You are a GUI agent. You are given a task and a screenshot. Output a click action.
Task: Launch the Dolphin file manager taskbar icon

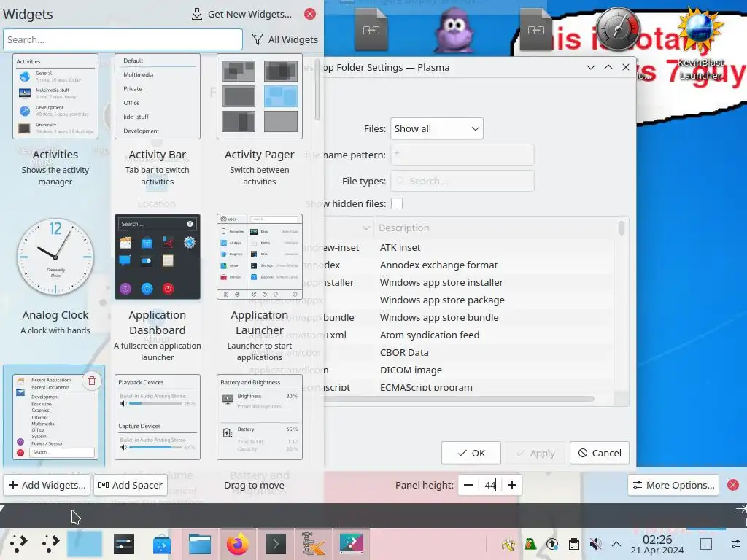[199, 543]
